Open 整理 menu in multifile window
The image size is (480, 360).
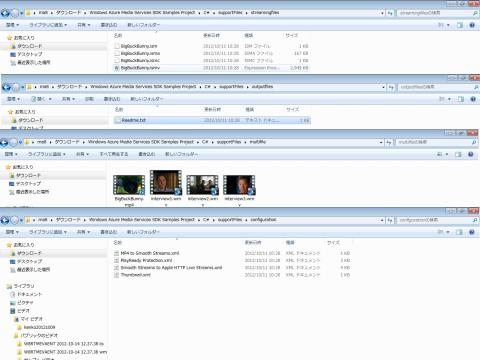tap(11, 154)
